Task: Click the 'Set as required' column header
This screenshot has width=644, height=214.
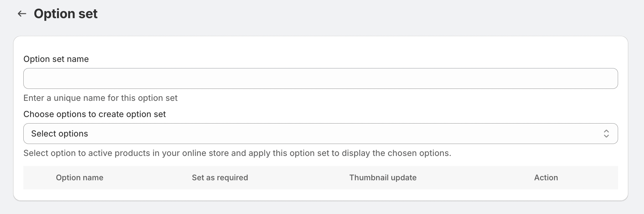Action: (x=220, y=178)
